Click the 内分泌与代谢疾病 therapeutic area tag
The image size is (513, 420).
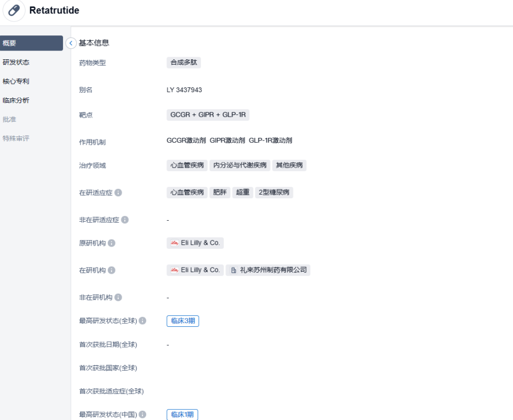tap(240, 166)
